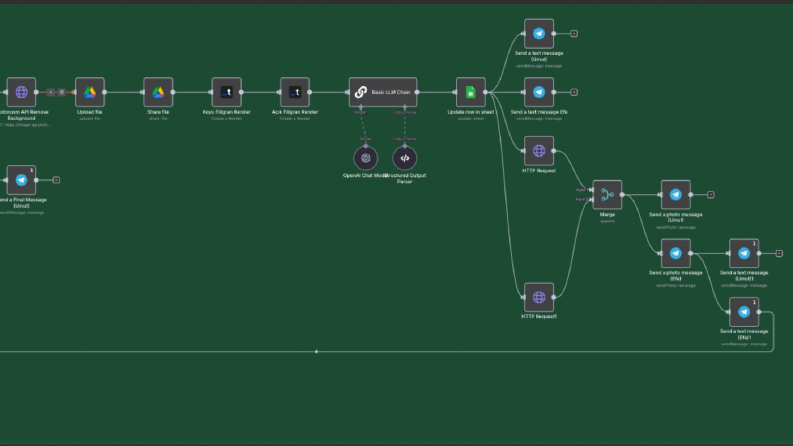This screenshot has height=446, width=793.
Task: Click the Update row in sheet output port
Action: coord(486,92)
